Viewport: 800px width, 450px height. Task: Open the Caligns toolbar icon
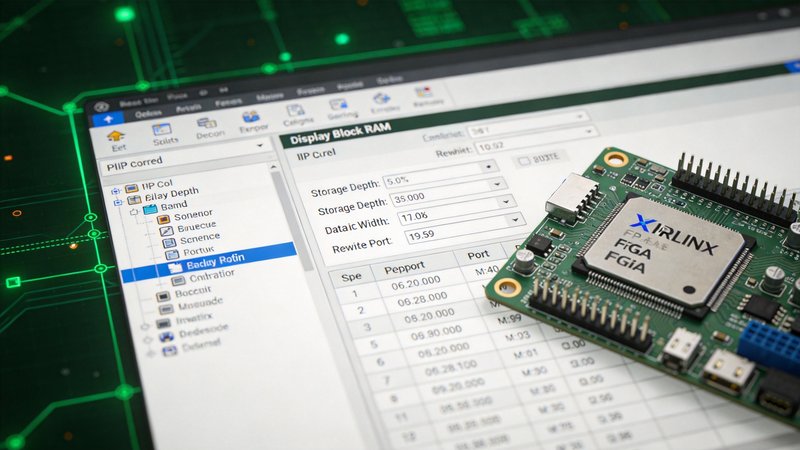coord(295,111)
